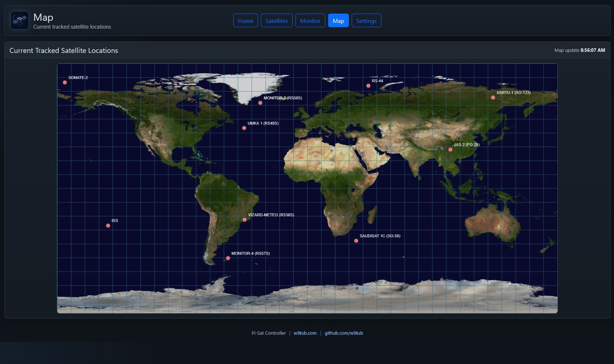
Task: Click the Current Tracked Satellite Locations heading
Action: [x=64, y=50]
